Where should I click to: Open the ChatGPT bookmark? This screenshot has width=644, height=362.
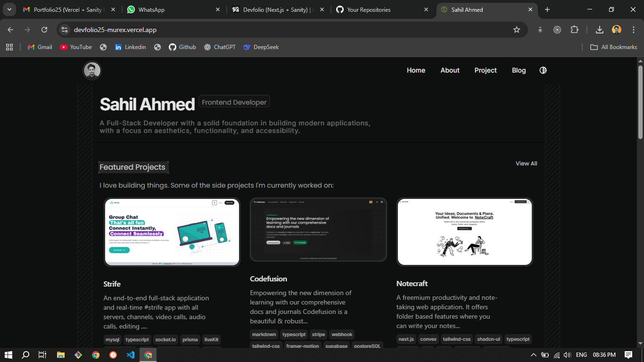220,47
